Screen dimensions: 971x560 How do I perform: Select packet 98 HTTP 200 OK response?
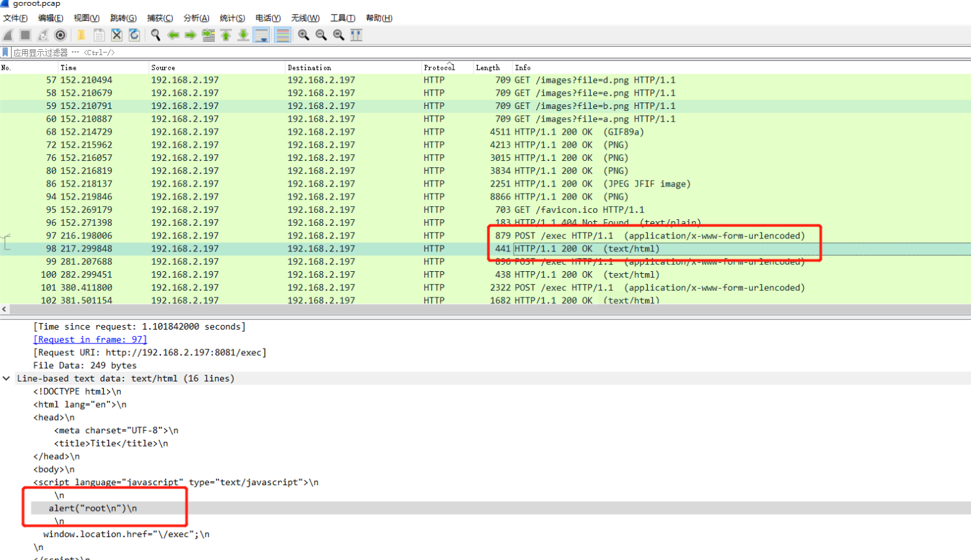[485, 249]
